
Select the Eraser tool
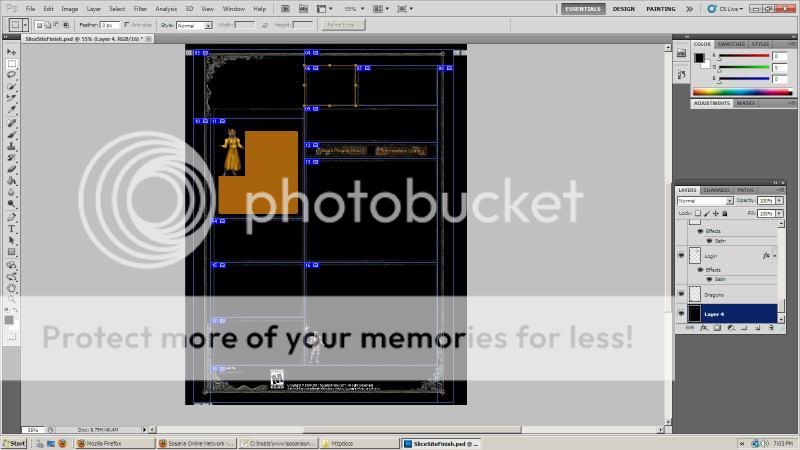click(x=11, y=169)
